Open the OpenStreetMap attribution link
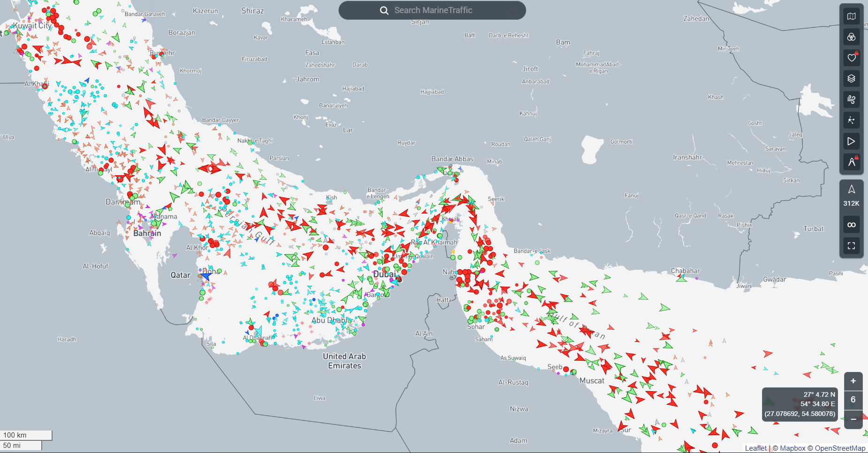Image resolution: width=868 pixels, height=453 pixels. pyautogui.click(x=840, y=448)
